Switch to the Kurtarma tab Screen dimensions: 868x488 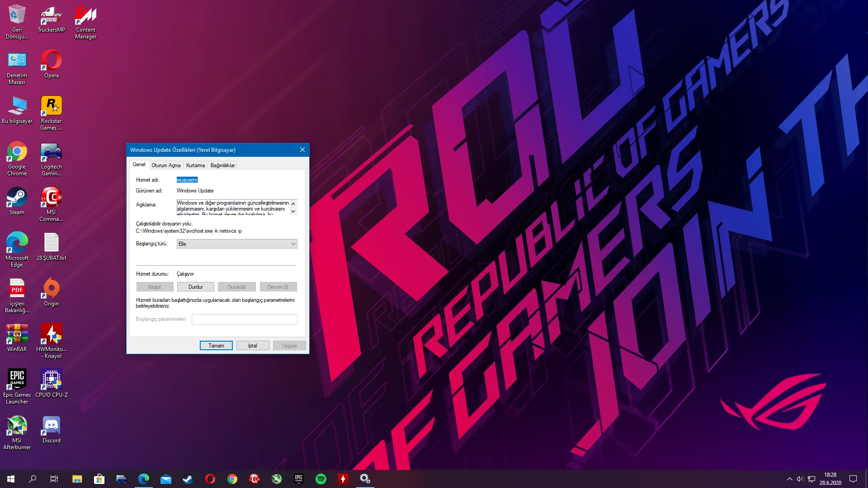click(195, 165)
